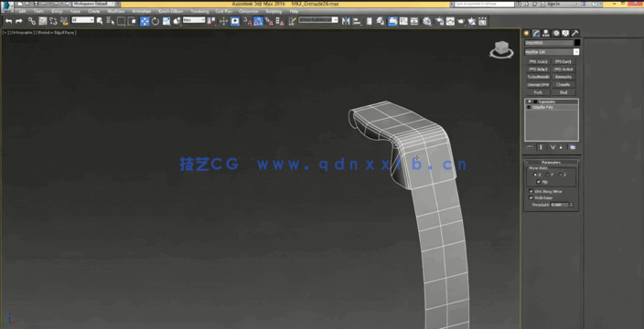Viewport: 644px width, 329px height.
Task: Switch to the Utilities command panel tab
Action: pyautogui.click(x=575, y=33)
